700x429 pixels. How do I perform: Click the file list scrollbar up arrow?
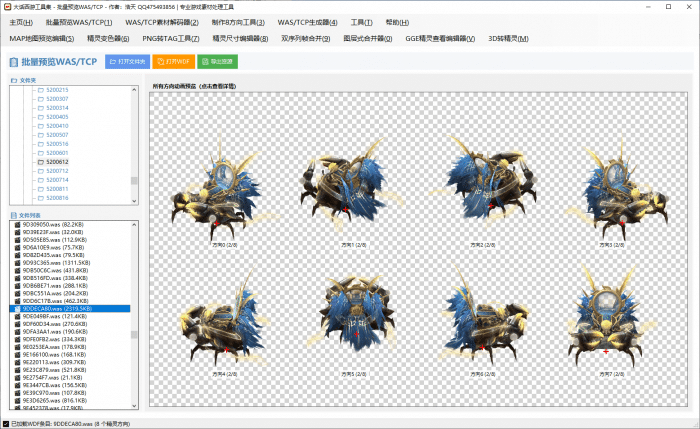coord(136,225)
